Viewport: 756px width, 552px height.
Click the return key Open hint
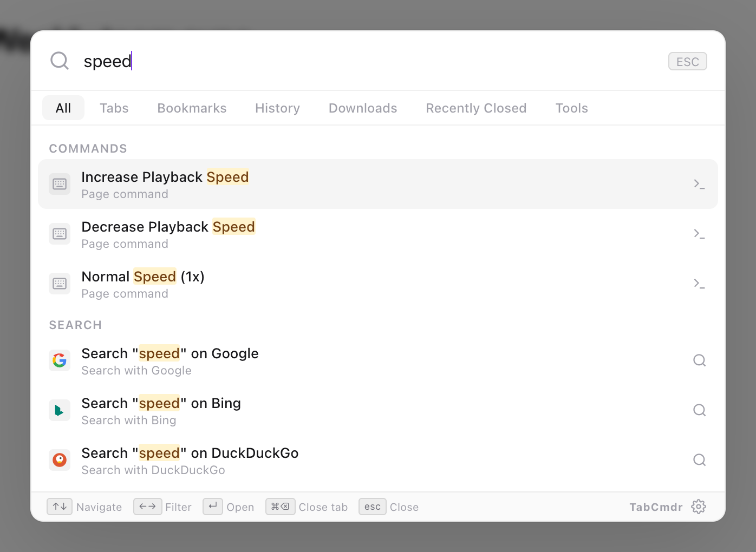213,507
